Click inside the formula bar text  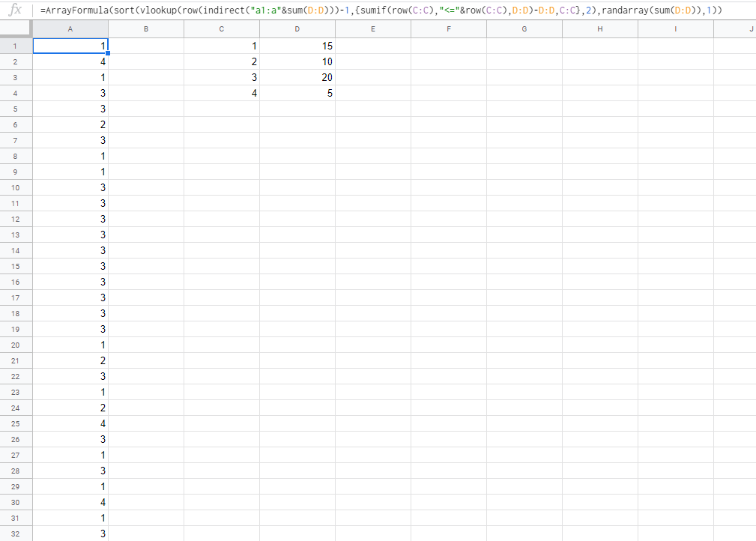pyautogui.click(x=381, y=10)
